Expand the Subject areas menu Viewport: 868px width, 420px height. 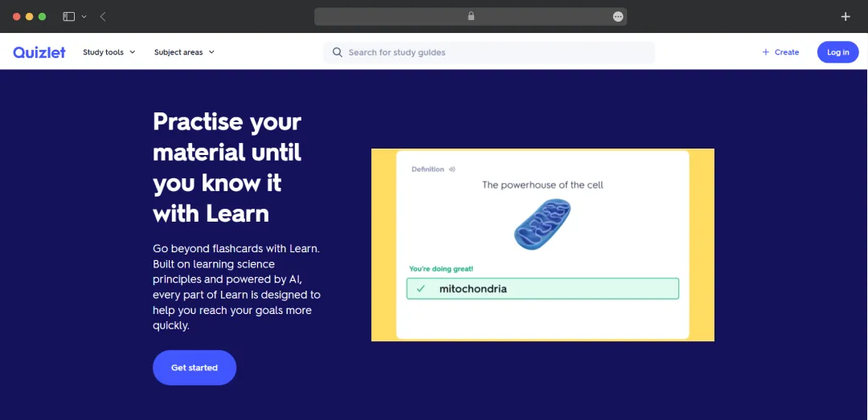click(x=184, y=52)
